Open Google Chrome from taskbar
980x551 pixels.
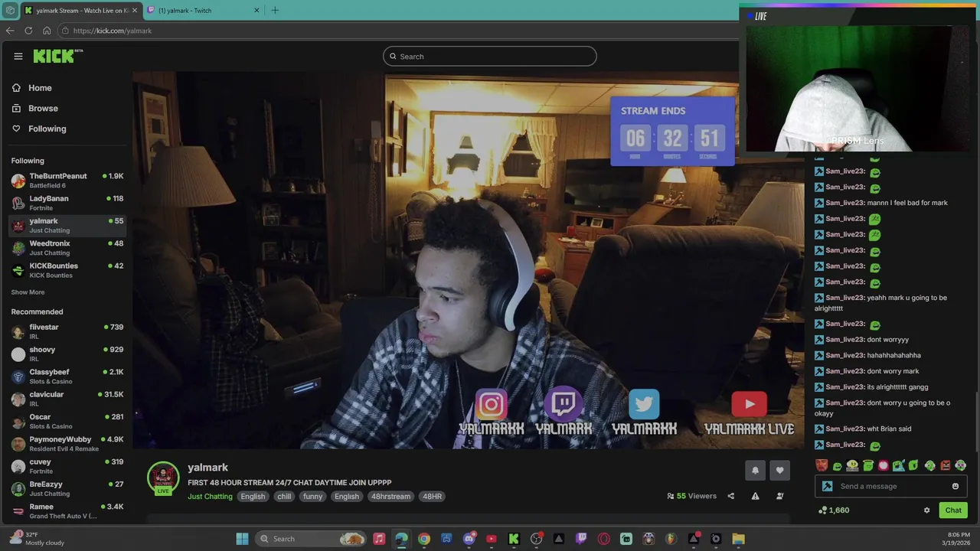tap(424, 539)
